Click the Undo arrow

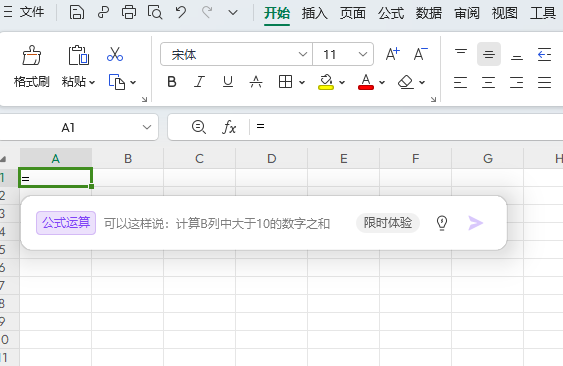[181, 13]
